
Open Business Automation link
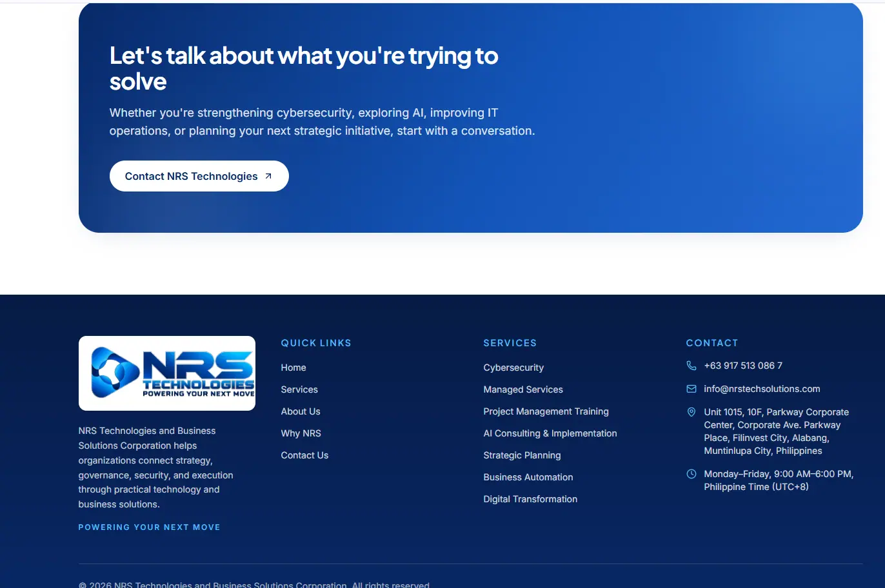[x=528, y=477]
